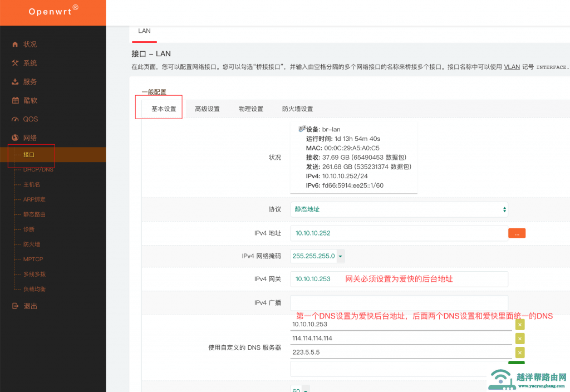
Task: Open the 协议 dropdown showing 静态地址
Action: tap(399, 209)
